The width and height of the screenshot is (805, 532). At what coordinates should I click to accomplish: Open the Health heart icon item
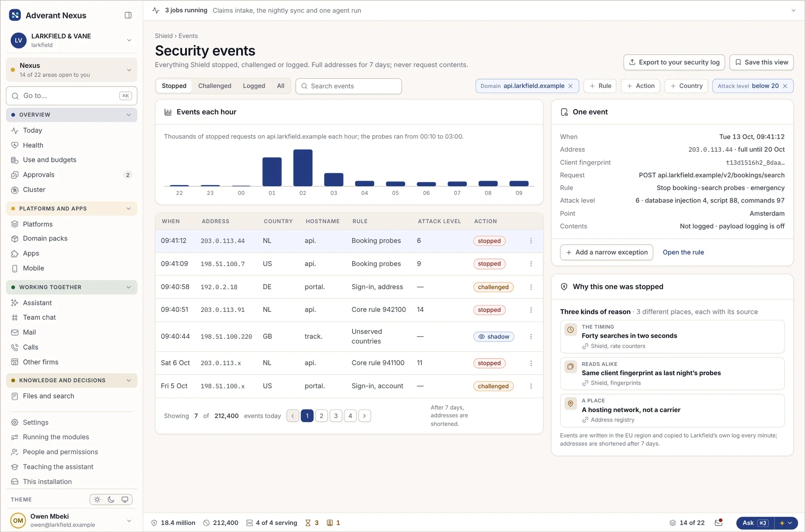pyautogui.click(x=15, y=145)
